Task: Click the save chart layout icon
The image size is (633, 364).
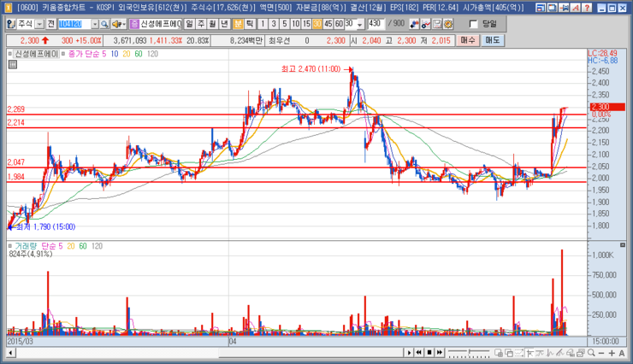Action: (437, 24)
